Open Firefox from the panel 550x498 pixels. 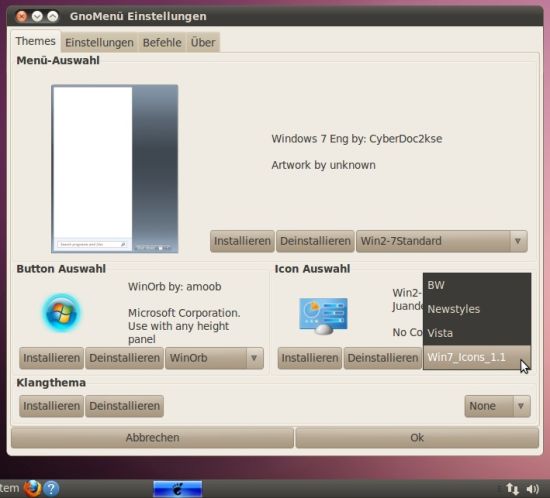[x=32, y=488]
